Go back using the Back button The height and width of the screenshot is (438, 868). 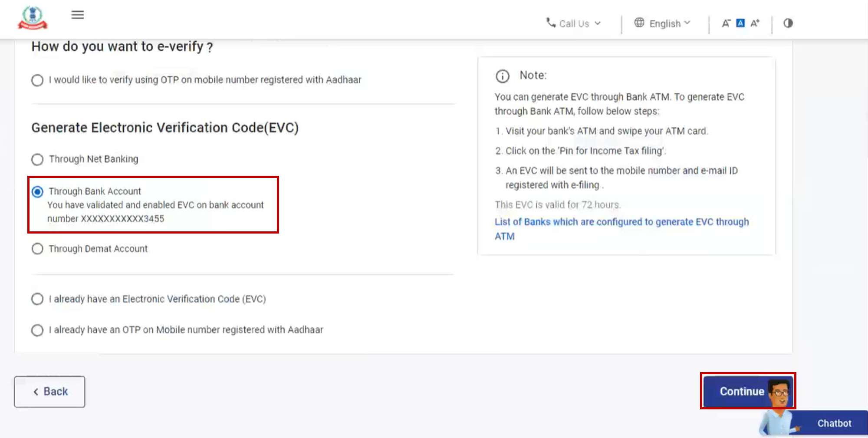[x=49, y=391]
